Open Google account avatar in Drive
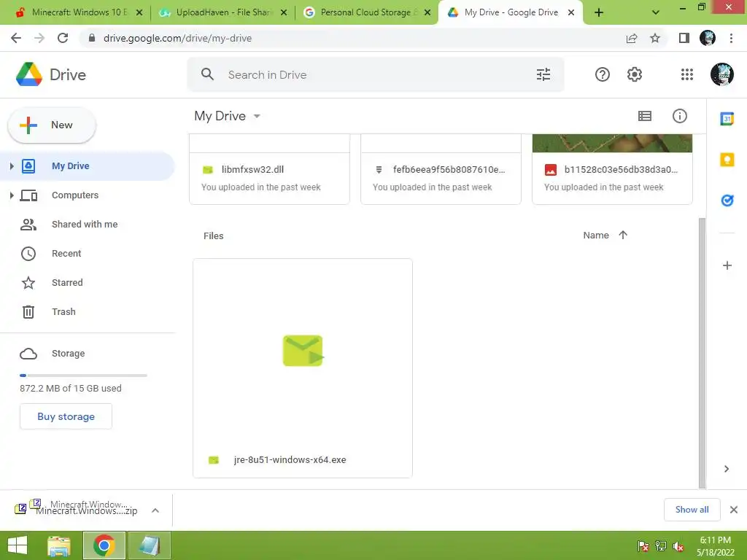This screenshot has height=560, width=747. [721, 74]
